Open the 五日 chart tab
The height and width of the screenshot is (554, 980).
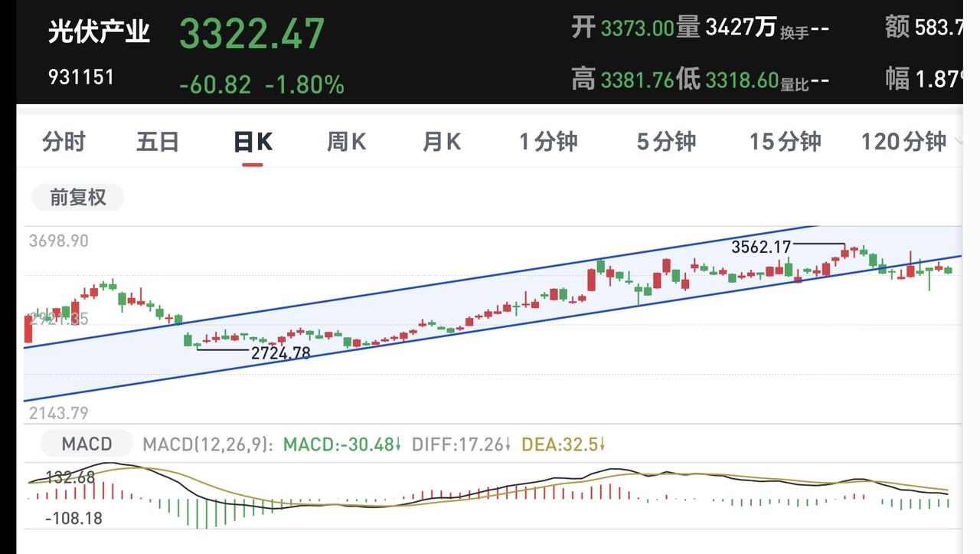[x=158, y=142]
